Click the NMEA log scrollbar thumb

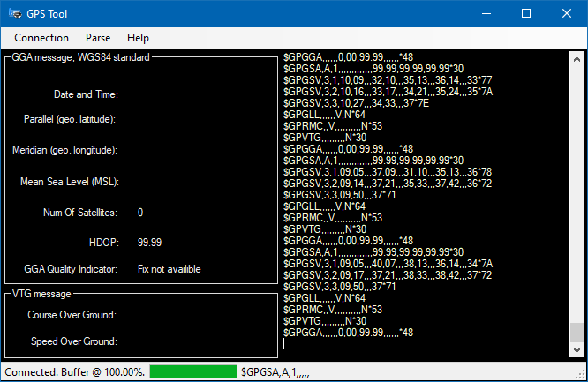(x=577, y=333)
